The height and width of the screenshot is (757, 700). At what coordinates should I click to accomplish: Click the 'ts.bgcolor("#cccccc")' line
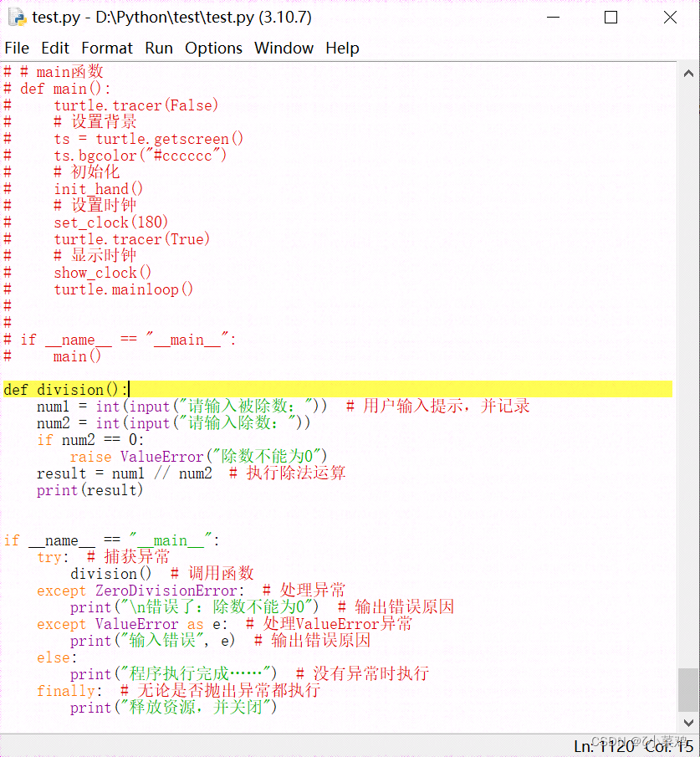tap(115, 156)
